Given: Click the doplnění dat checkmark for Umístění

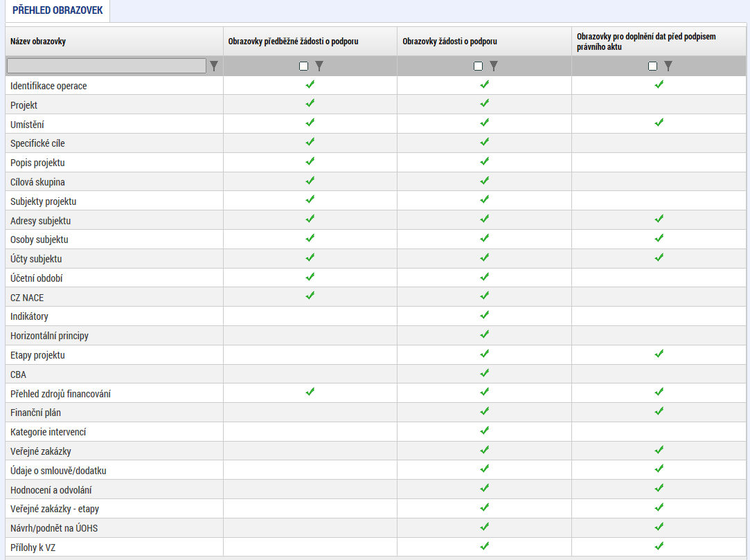Looking at the screenshot, I should (659, 123).
